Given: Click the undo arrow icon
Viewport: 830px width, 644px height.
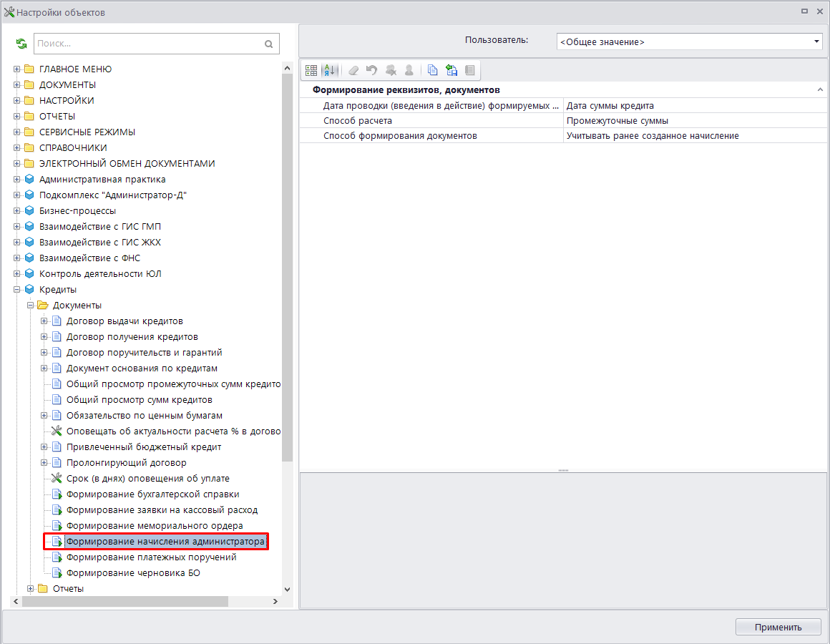Looking at the screenshot, I should click(371, 70).
